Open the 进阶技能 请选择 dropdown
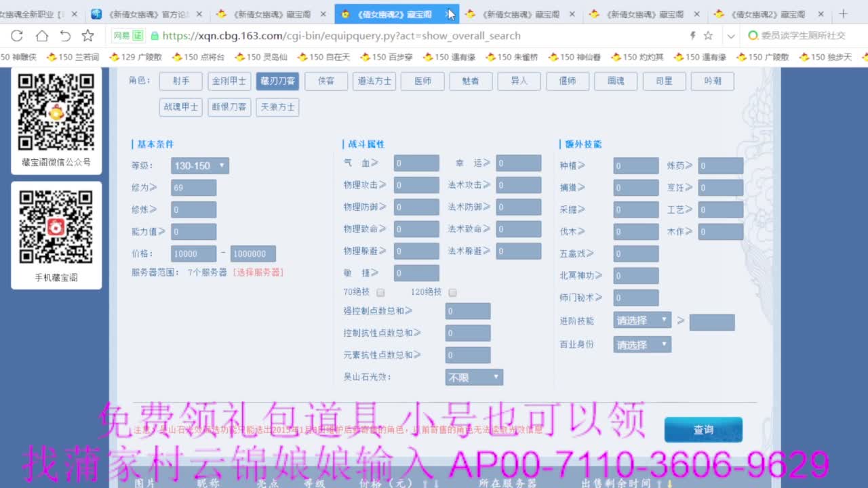 click(642, 321)
